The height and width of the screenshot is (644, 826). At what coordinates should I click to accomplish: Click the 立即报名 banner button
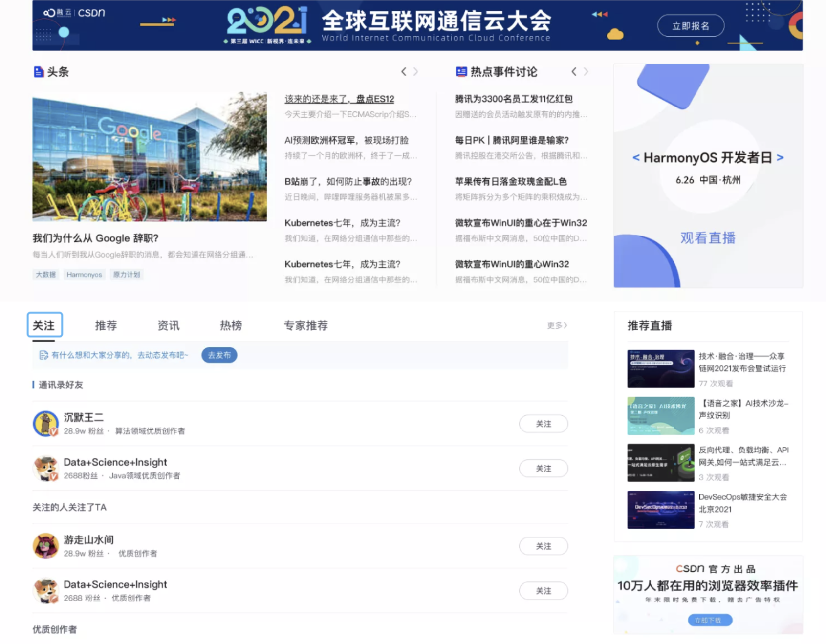coord(691,26)
